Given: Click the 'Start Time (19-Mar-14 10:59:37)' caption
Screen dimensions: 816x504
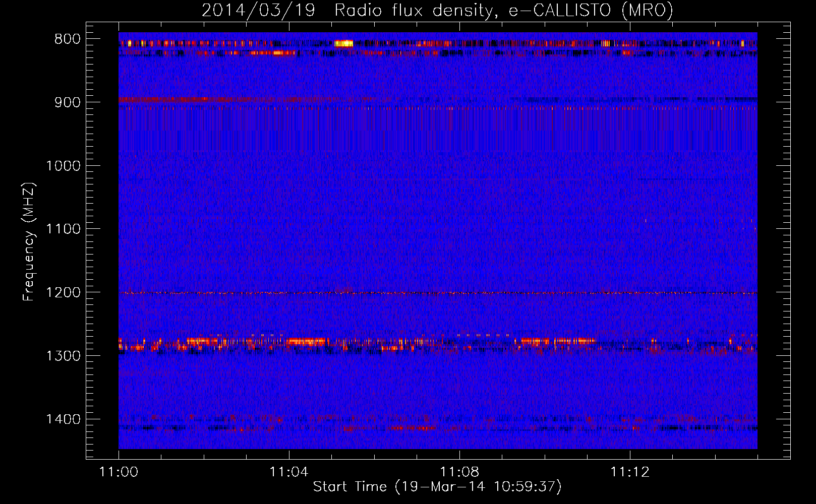Looking at the screenshot, I should (x=437, y=487).
